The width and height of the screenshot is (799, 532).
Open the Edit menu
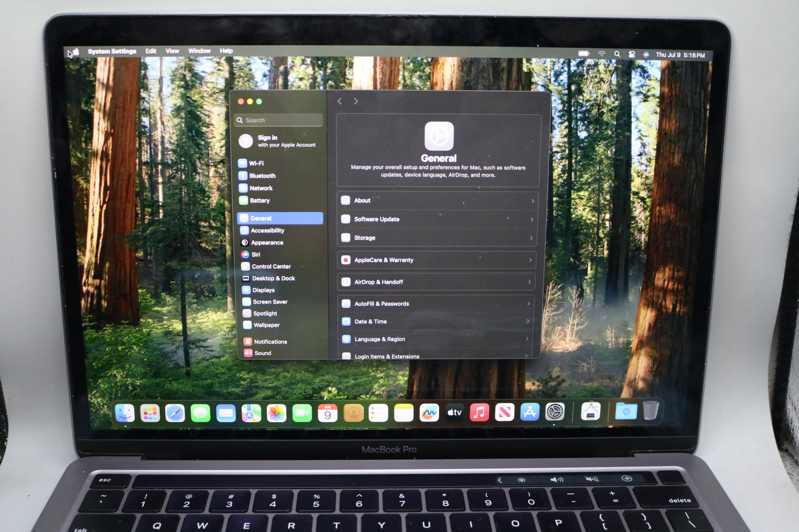tap(151, 51)
